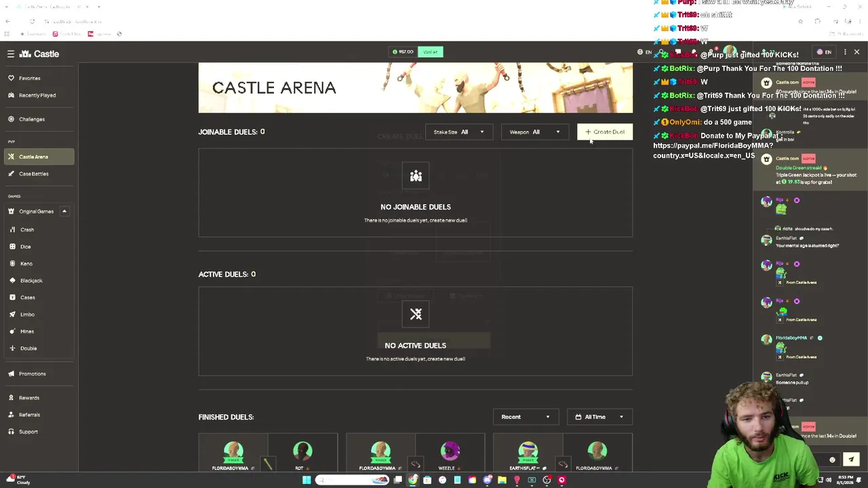This screenshot has height=488, width=868.
Task: Click the Create Duel button
Action: click(605, 132)
